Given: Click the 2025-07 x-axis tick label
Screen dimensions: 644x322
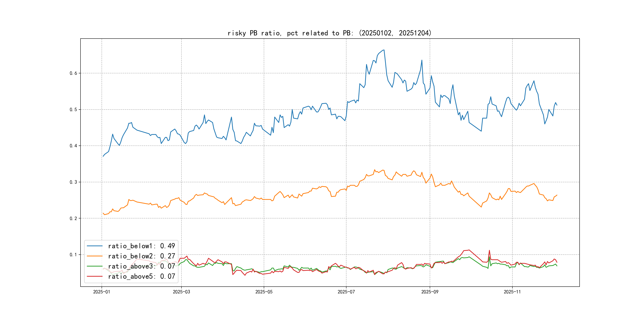Looking at the screenshot, I should click(x=346, y=292).
